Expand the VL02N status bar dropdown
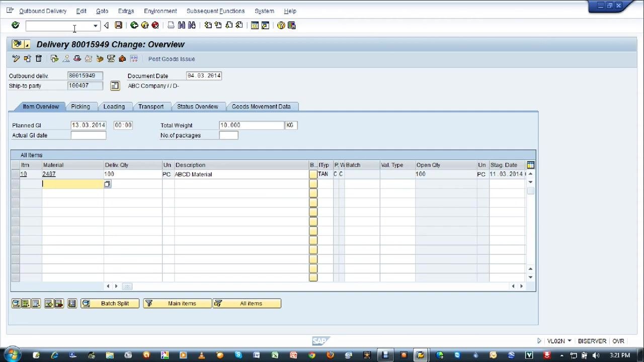Viewport: 644px width, 362px height. tap(569, 341)
